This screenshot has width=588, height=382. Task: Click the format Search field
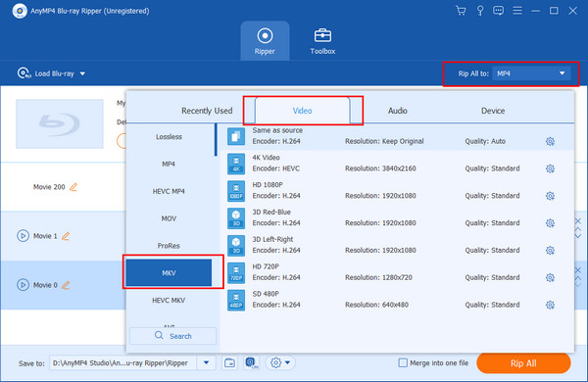click(x=172, y=336)
